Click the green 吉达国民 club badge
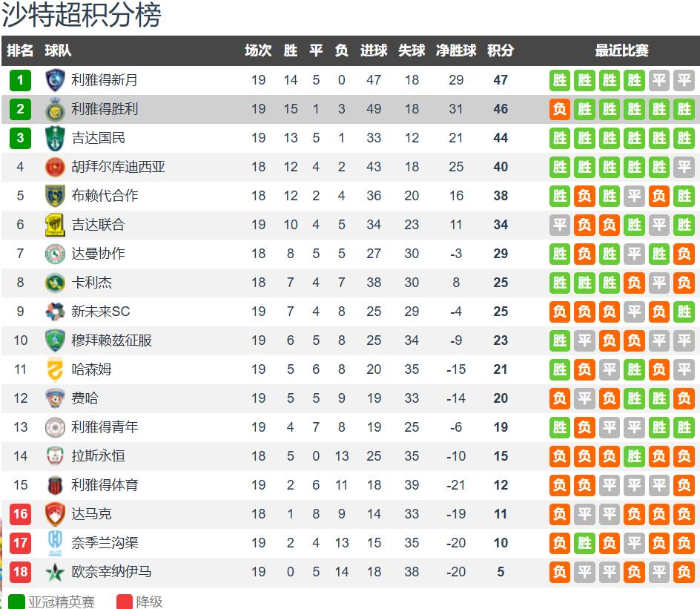 (55, 138)
